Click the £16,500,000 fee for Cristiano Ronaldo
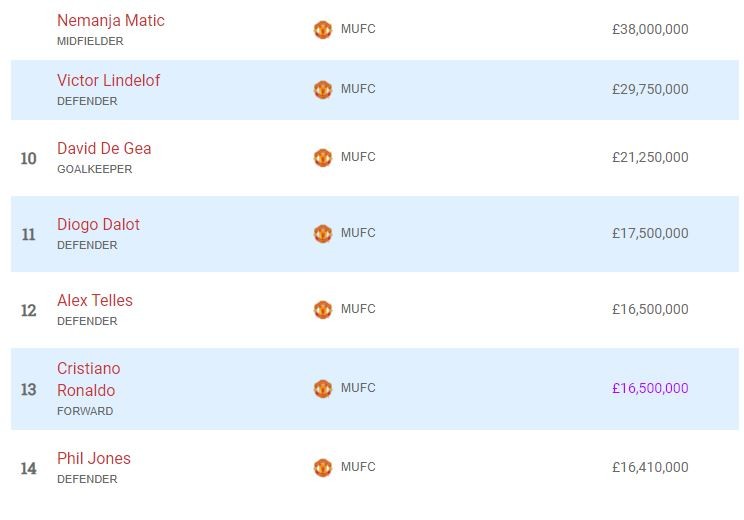Image resolution: width=744 pixels, height=520 pixels. coord(650,389)
